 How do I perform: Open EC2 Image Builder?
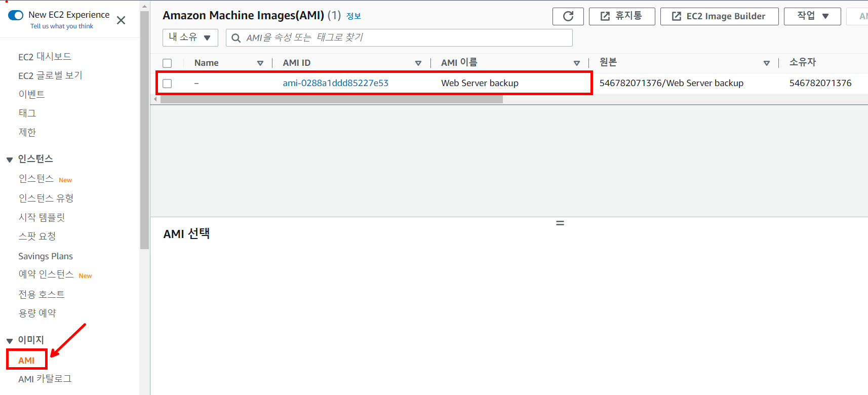pos(719,16)
